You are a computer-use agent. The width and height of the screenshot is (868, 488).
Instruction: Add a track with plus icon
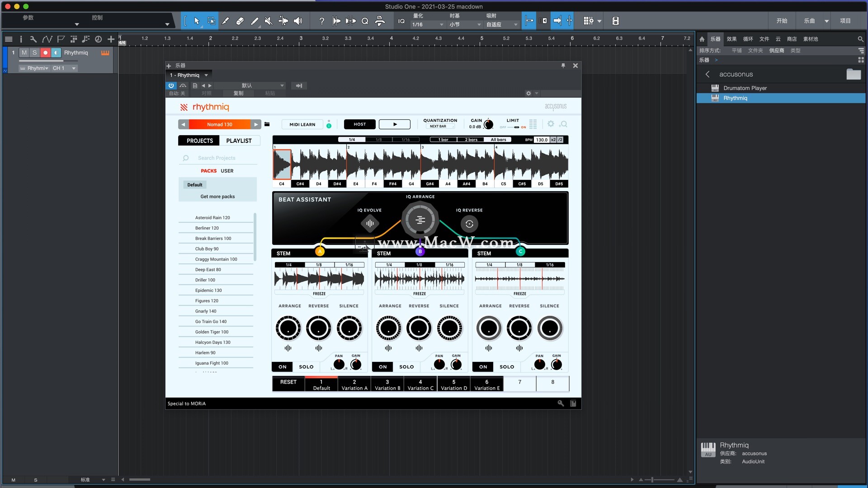coord(111,39)
